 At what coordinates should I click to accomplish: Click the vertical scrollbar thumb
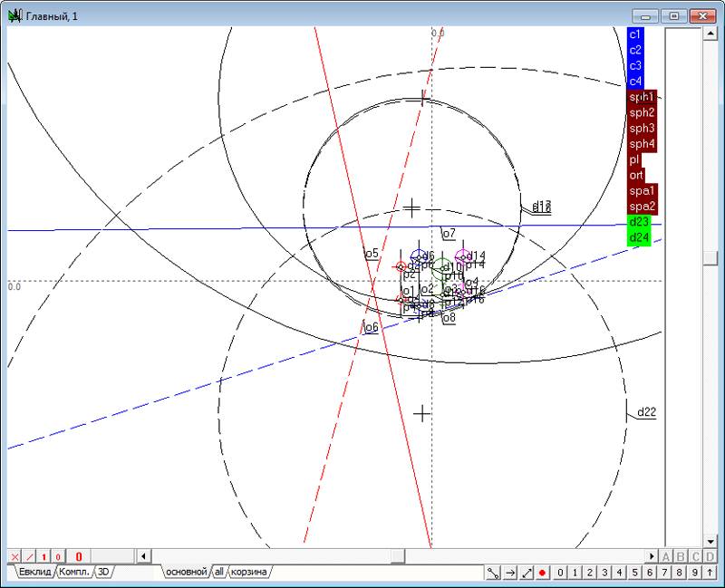(x=710, y=258)
